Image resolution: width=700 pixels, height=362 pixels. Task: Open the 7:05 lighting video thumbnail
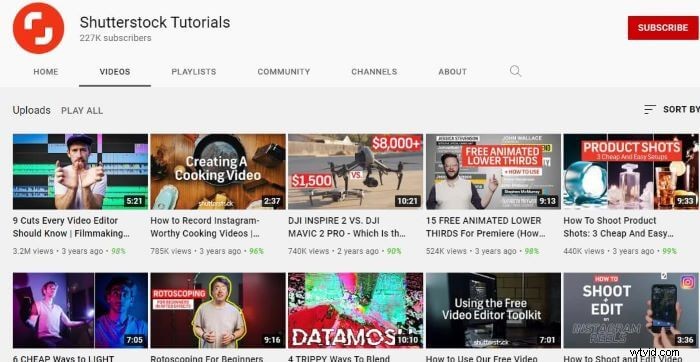80,310
